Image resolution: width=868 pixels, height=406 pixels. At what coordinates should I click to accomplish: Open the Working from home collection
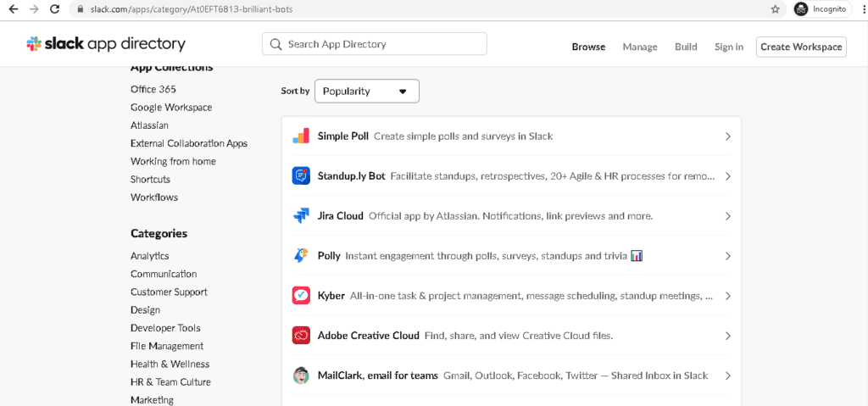pos(173,161)
